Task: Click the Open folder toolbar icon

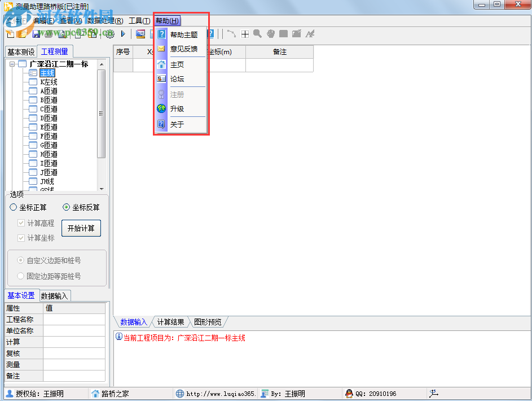Action: coord(23,34)
